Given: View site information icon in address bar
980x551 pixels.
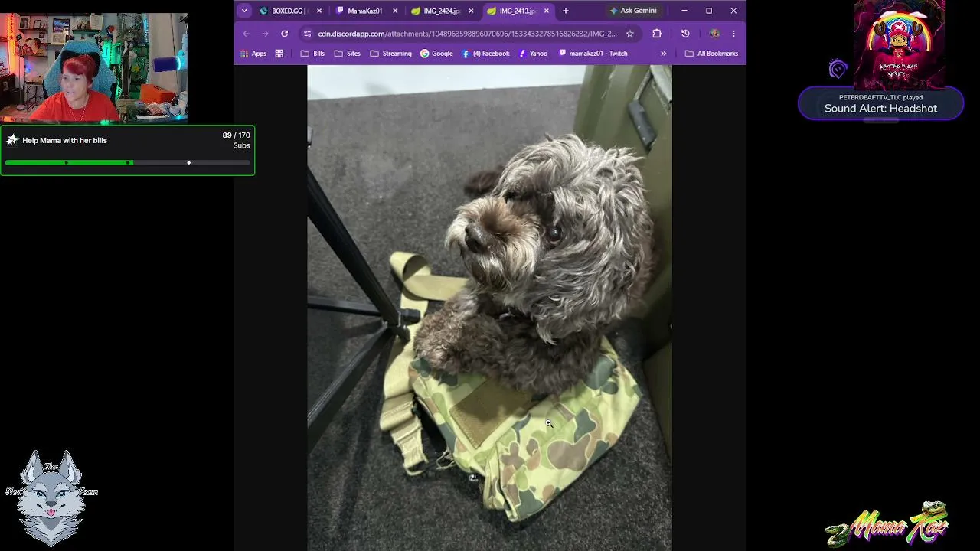Looking at the screenshot, I should click(x=307, y=34).
